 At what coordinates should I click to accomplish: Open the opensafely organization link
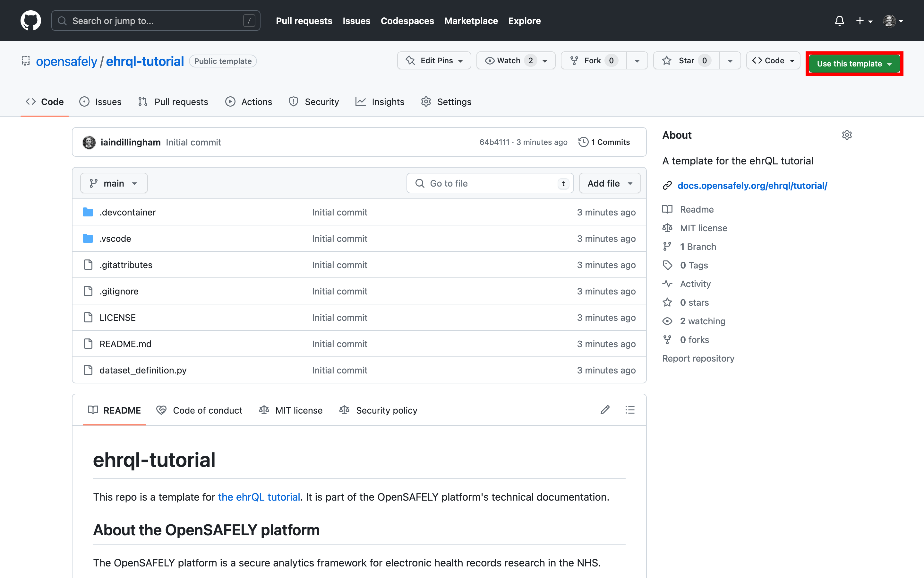(66, 61)
